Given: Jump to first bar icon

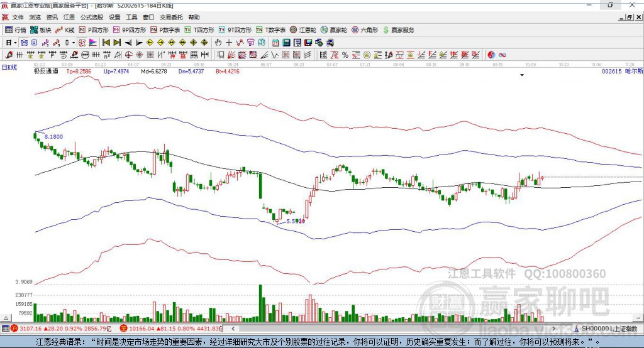Looking at the screenshot, I should tap(106, 43).
